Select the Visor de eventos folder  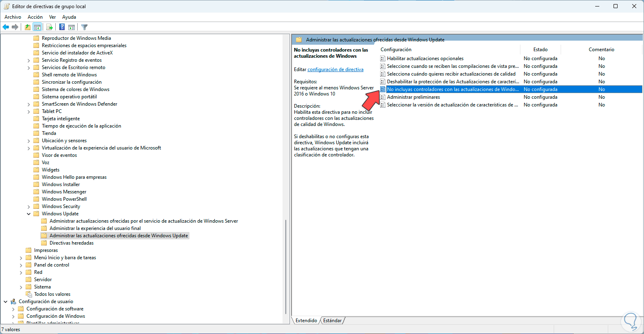(x=59, y=155)
